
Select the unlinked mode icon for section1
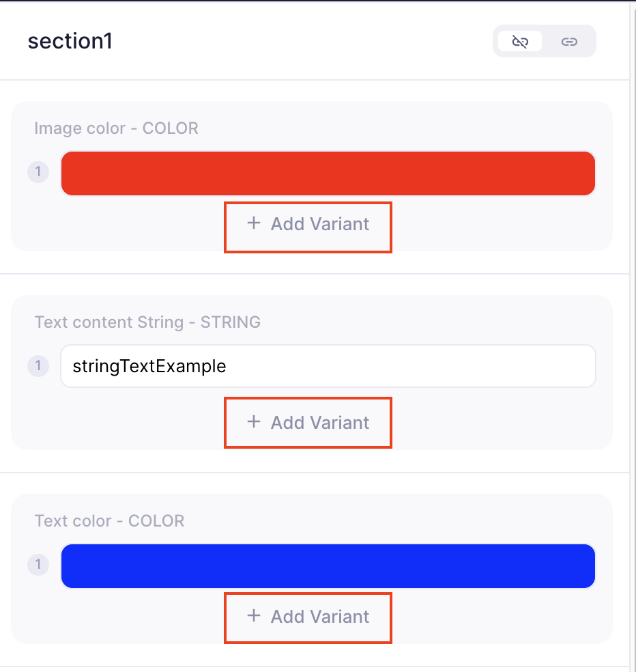520,41
